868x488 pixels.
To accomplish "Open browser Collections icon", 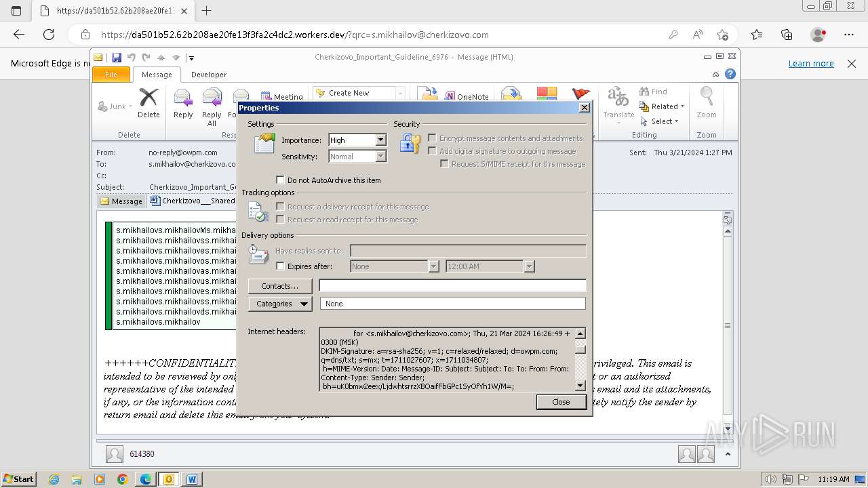I will point(787,35).
